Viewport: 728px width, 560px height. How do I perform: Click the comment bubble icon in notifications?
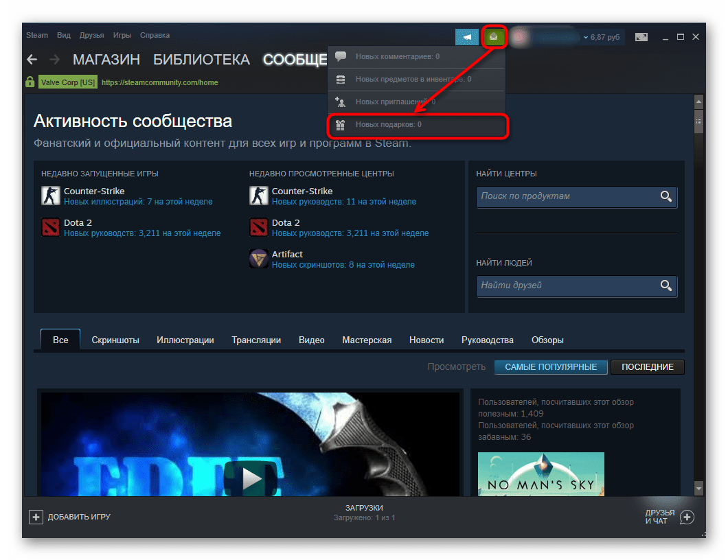(341, 56)
